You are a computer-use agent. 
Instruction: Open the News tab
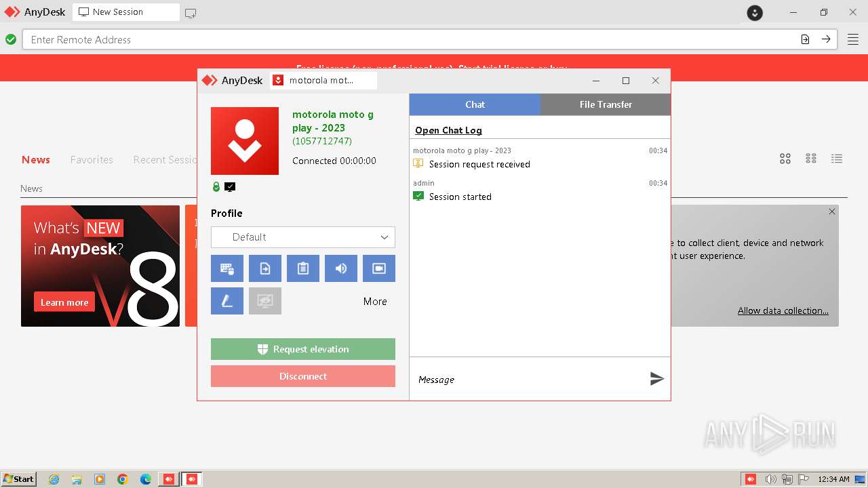point(36,160)
